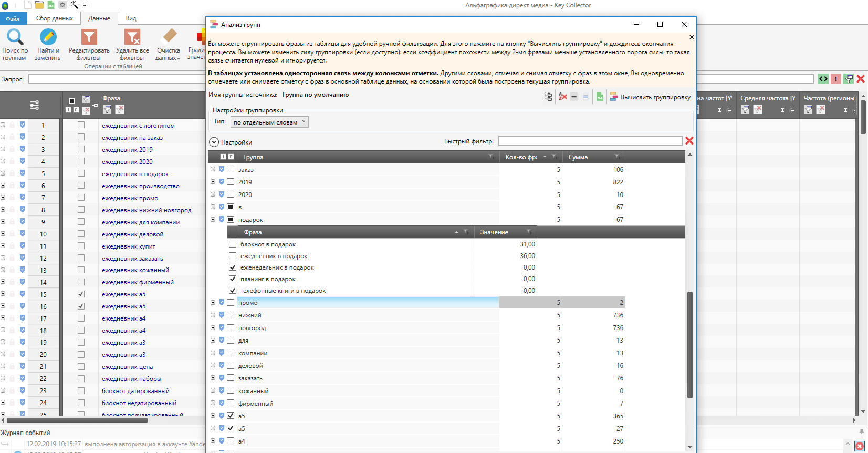Open Редактировать фильтры in the ribbon
The width and height of the screenshot is (868, 453).
[x=89, y=37]
